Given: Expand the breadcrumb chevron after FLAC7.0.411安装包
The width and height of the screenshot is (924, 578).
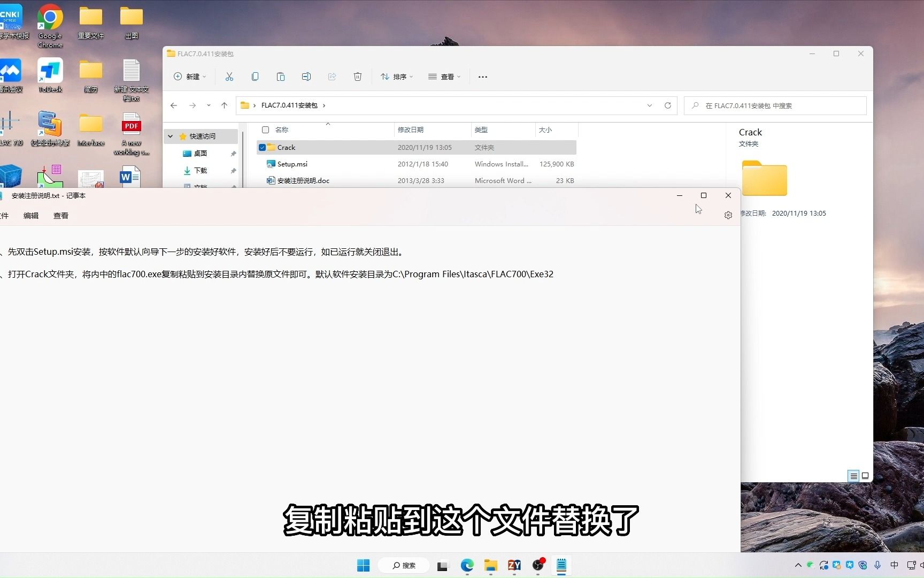Looking at the screenshot, I should pyautogui.click(x=324, y=105).
